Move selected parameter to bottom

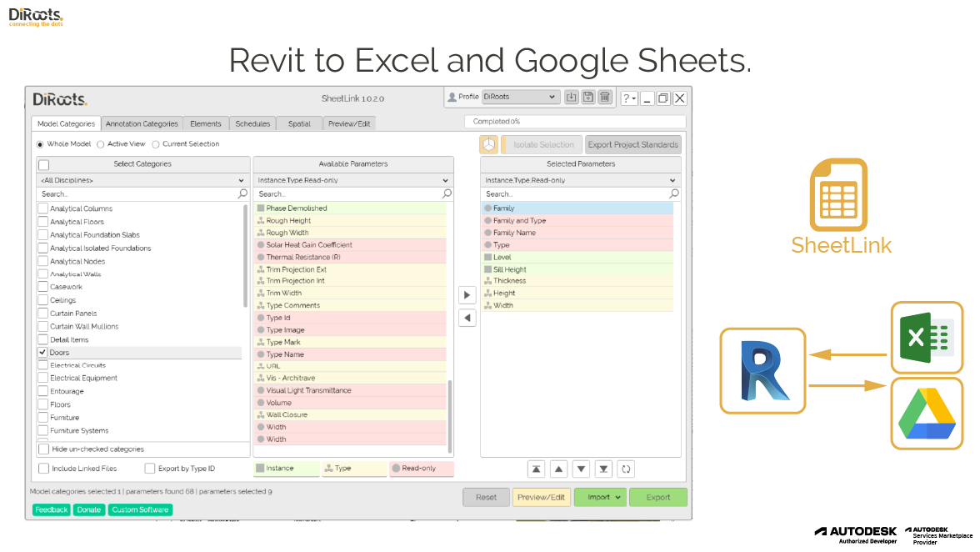click(x=603, y=469)
